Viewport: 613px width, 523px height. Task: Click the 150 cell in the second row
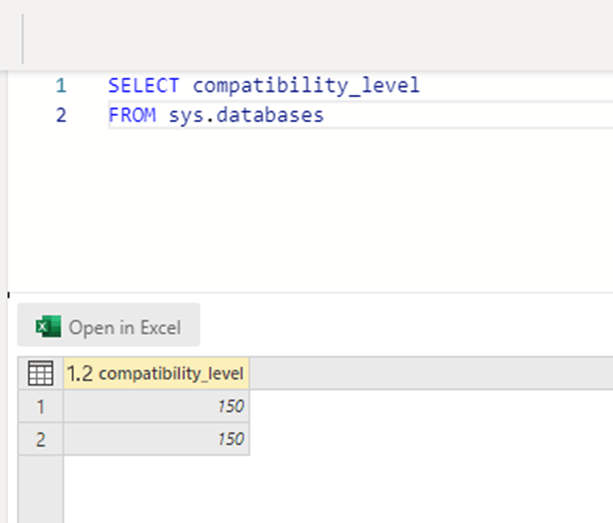tap(156, 439)
